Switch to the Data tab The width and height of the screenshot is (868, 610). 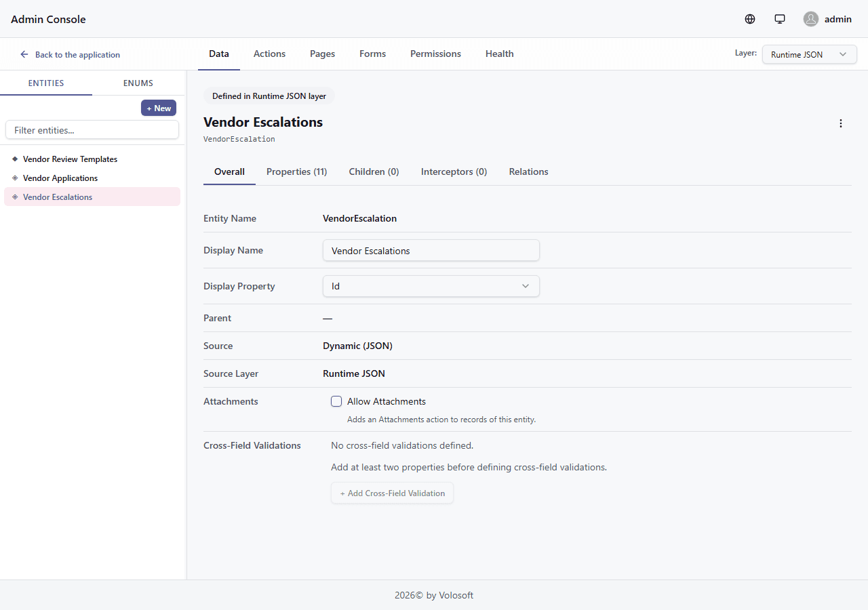pyautogui.click(x=219, y=54)
